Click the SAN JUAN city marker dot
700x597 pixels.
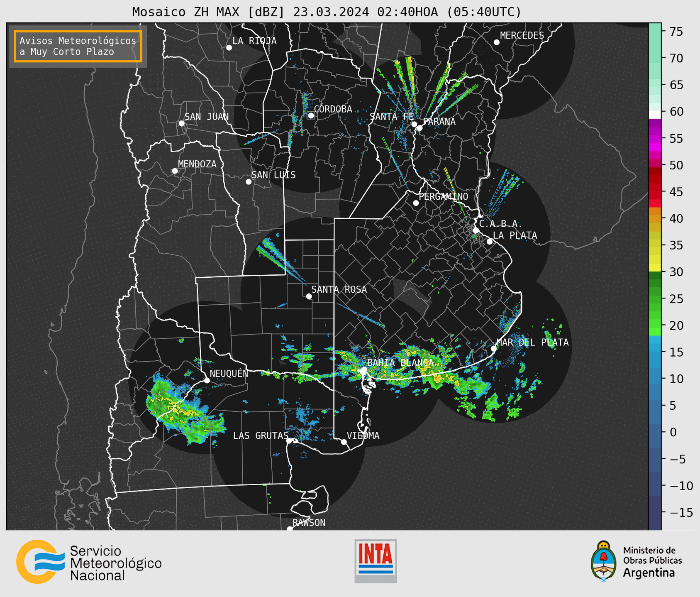point(181,123)
